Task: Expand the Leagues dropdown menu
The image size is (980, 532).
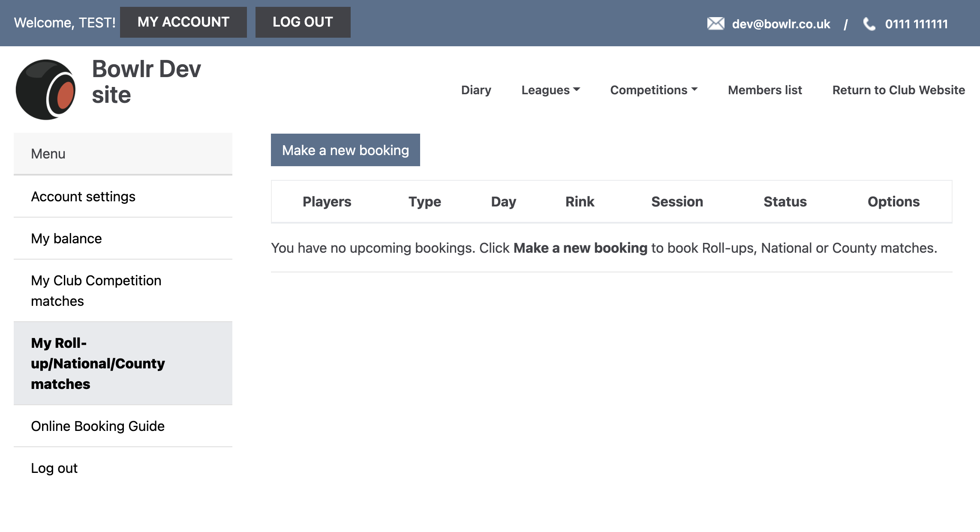Action: (x=550, y=90)
